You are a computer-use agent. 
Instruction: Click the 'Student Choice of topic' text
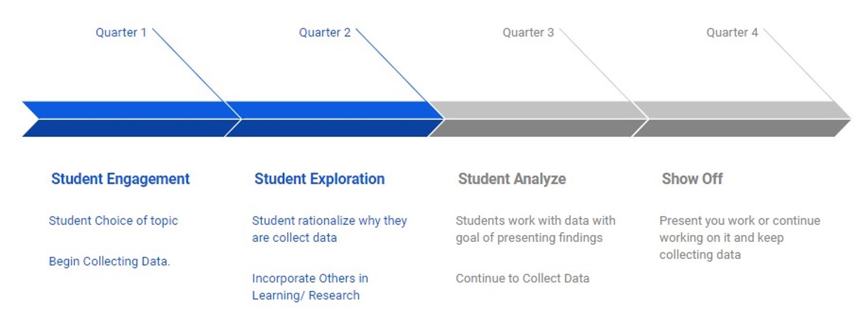(x=114, y=220)
